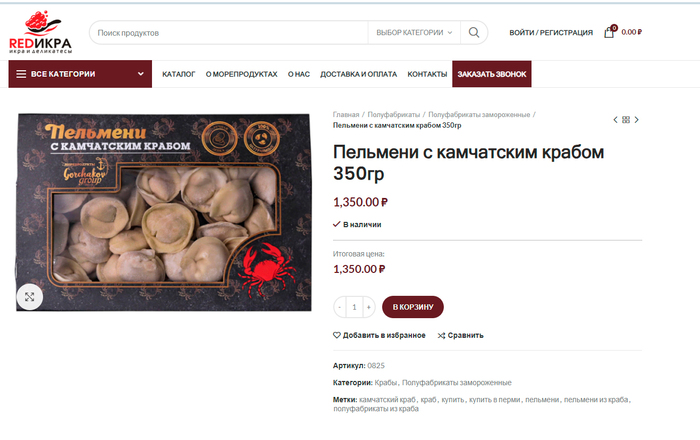The width and height of the screenshot is (700, 440).
Task: Open Выбор категории dropdown
Action: coord(414,33)
